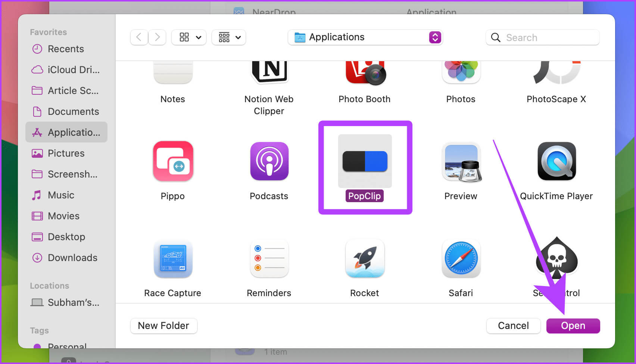The image size is (636, 364).
Task: Open iCloud Drive in the sidebar
Action: (66, 70)
